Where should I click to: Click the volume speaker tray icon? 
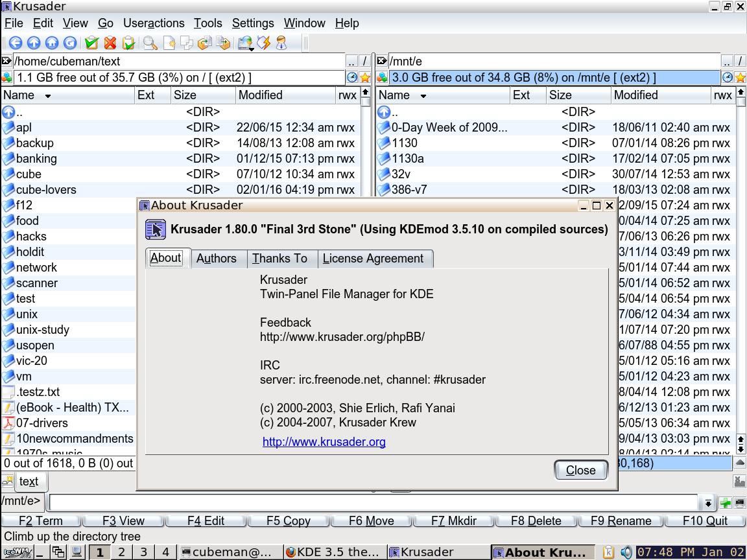pyautogui.click(x=626, y=552)
